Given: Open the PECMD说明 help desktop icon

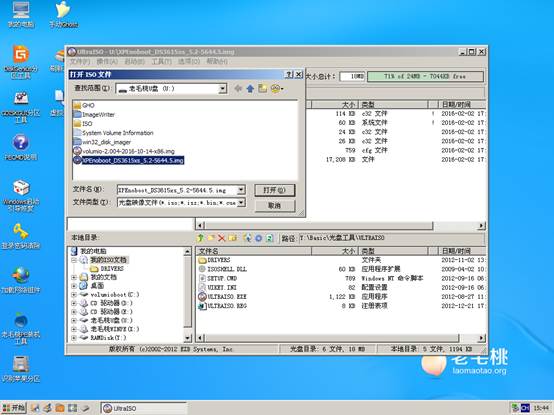Looking at the screenshot, I should coord(20,148).
